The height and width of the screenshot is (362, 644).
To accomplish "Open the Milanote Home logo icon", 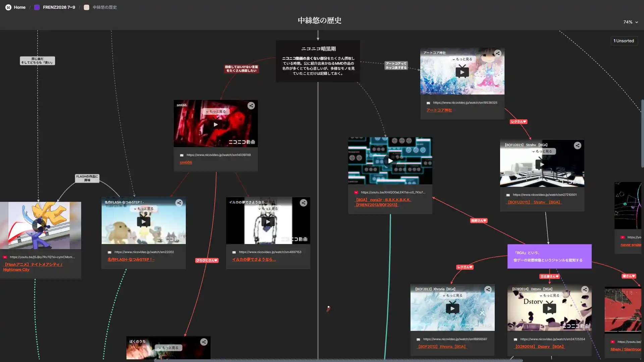I will (x=8, y=7).
